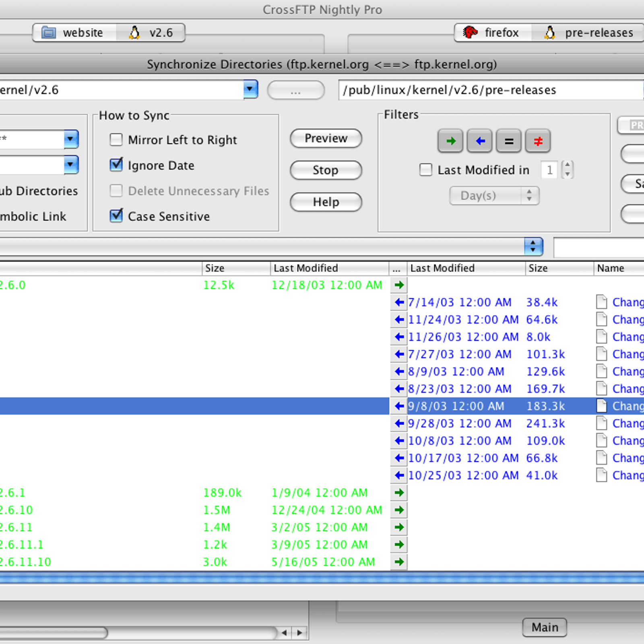Click green sync arrow for 2.6.1 row
Image resolution: width=644 pixels, height=644 pixels.
tap(399, 493)
